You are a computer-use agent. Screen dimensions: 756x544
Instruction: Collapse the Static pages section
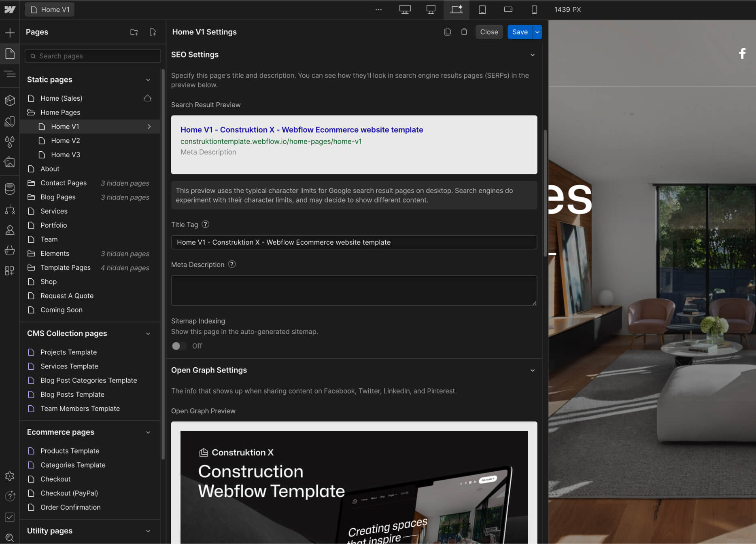148,80
